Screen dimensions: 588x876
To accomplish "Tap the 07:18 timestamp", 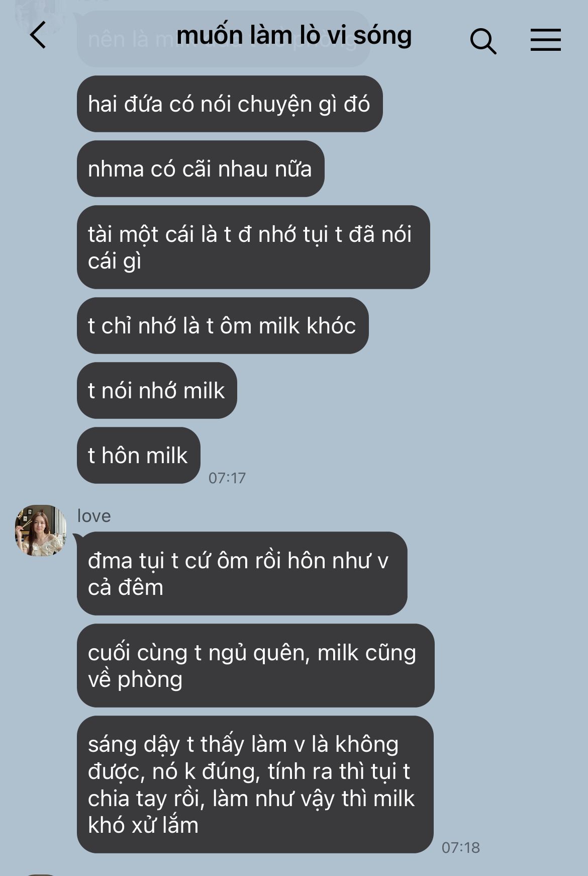I will point(461,847).
